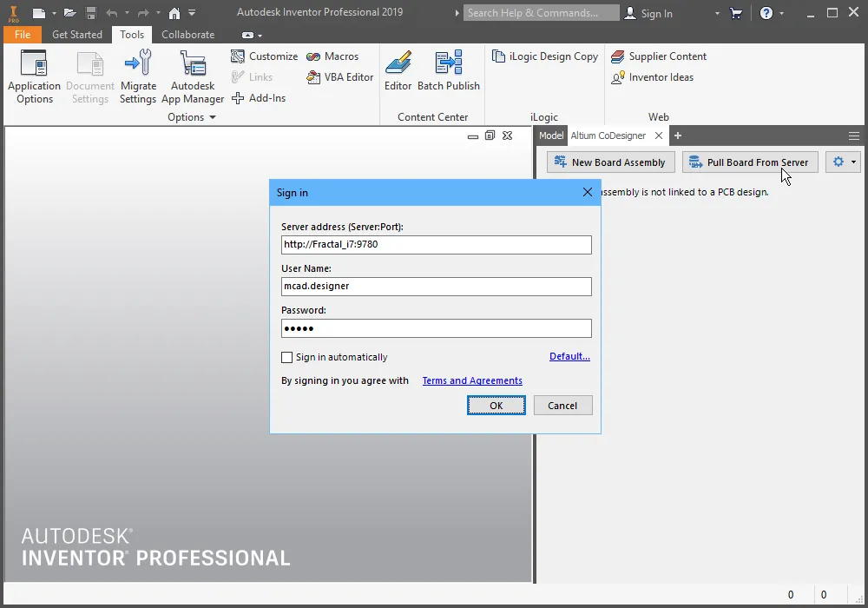868x608 pixels.
Task: Click Pull Board From Server button
Action: 750,162
